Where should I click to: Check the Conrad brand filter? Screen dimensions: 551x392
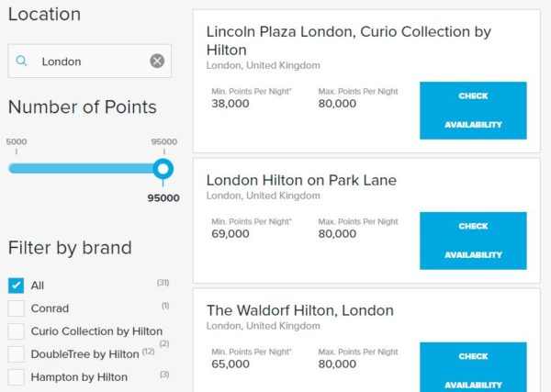click(x=16, y=308)
